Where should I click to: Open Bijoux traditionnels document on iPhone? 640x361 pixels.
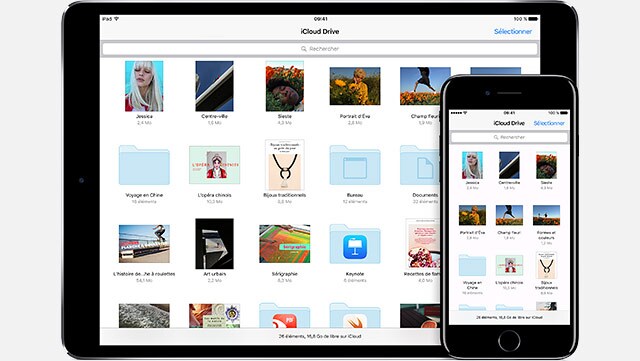(x=546, y=265)
